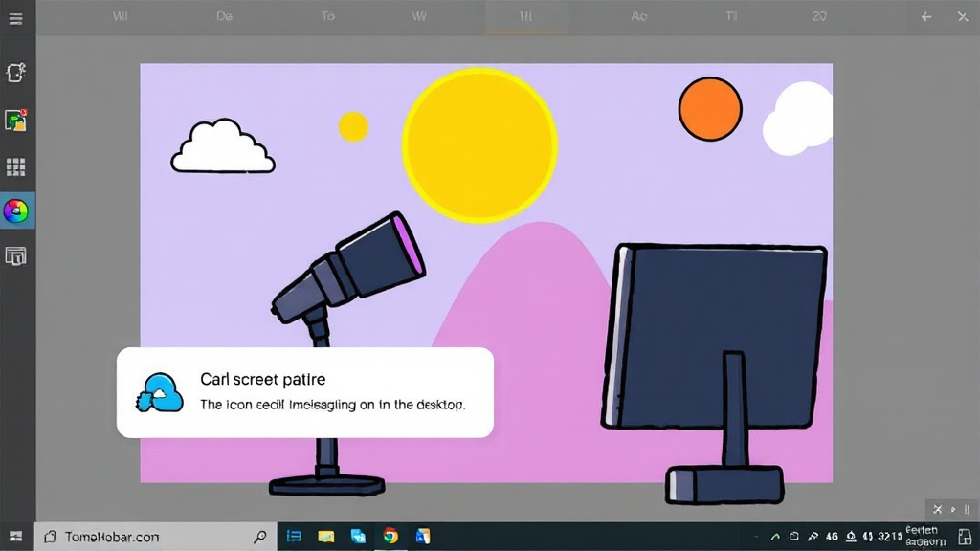The width and height of the screenshot is (980, 551).
Task: Open the yellow file explorer taskbar icon
Action: click(325, 537)
